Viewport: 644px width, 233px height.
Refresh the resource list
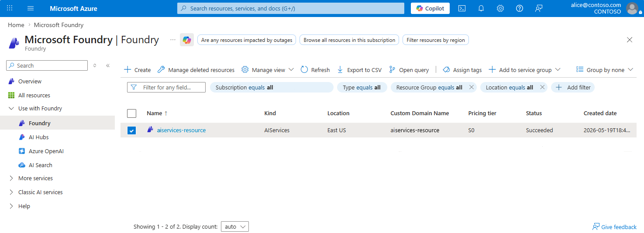click(315, 70)
